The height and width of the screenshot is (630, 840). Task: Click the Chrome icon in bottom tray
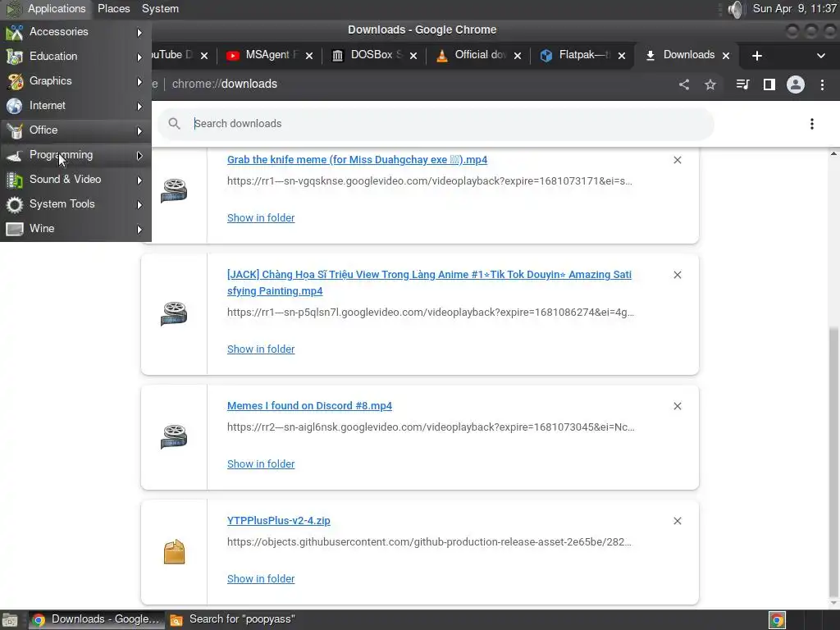tap(777, 620)
